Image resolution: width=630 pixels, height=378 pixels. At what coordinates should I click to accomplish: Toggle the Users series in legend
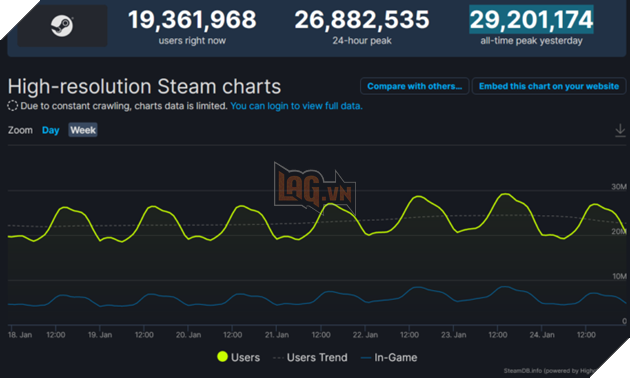point(239,357)
